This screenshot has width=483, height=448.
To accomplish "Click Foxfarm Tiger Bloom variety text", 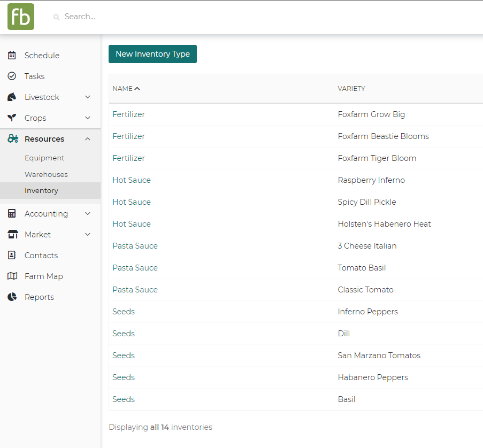I will 377,158.
